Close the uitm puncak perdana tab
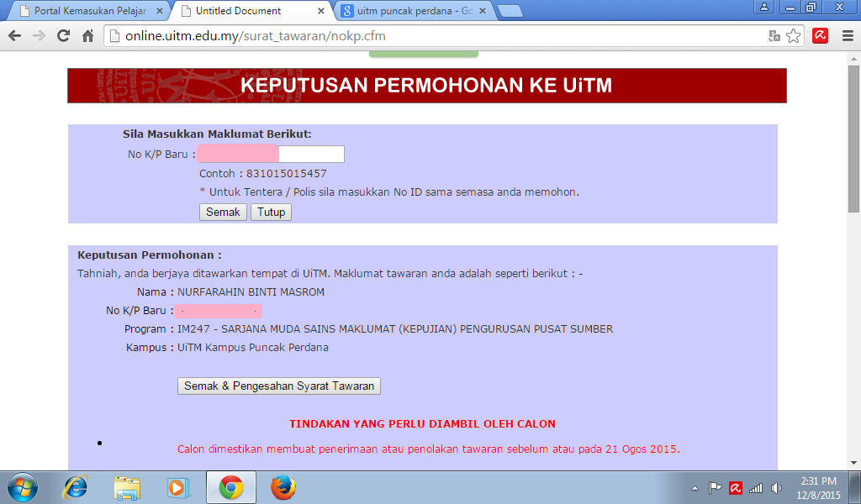This screenshot has width=861, height=504. pos(482,10)
